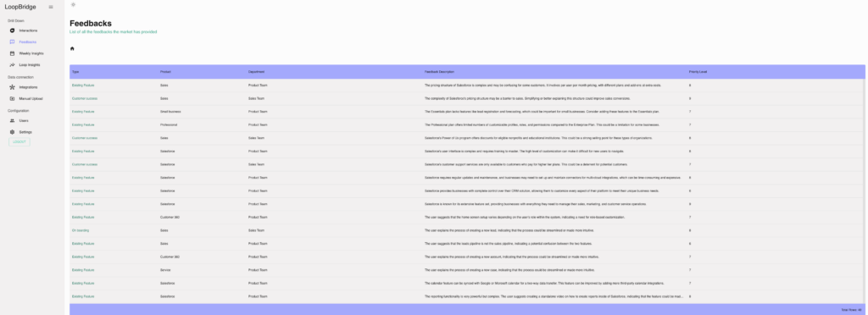
Task: Click subtitle 'List of all the feedbacks'
Action: (x=113, y=32)
